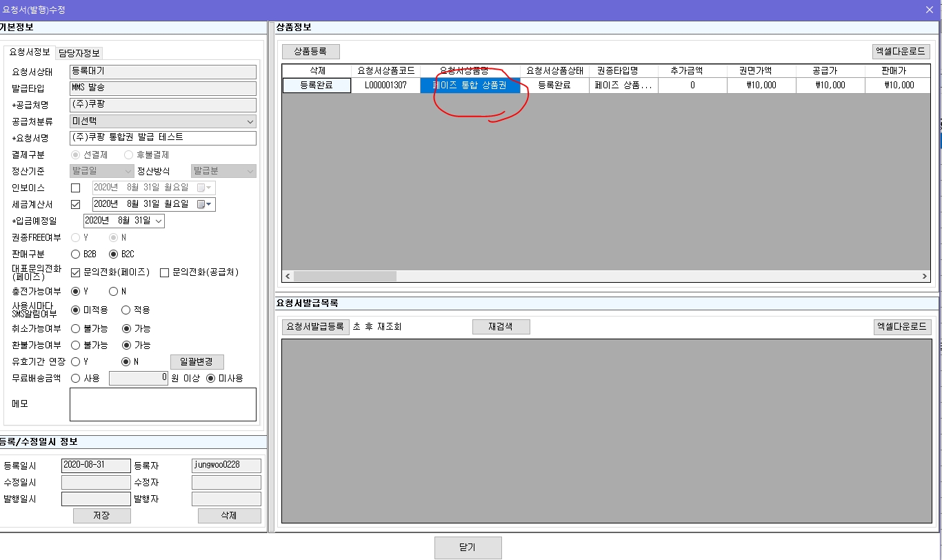Screen dimensions: 942x560
Task: Select the B2B sales type radio
Action: pos(75,254)
